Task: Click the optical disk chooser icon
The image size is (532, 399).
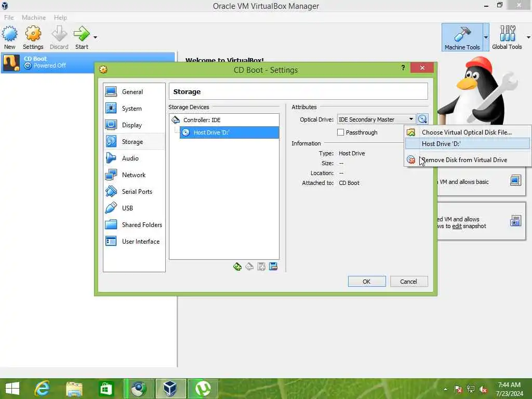Action: [x=422, y=119]
